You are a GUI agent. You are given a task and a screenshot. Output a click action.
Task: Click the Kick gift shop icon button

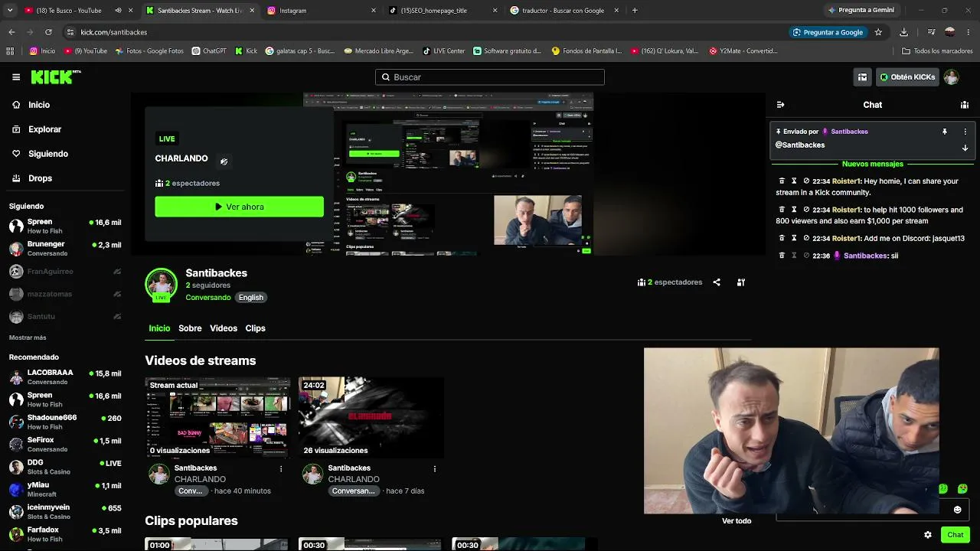tap(862, 77)
